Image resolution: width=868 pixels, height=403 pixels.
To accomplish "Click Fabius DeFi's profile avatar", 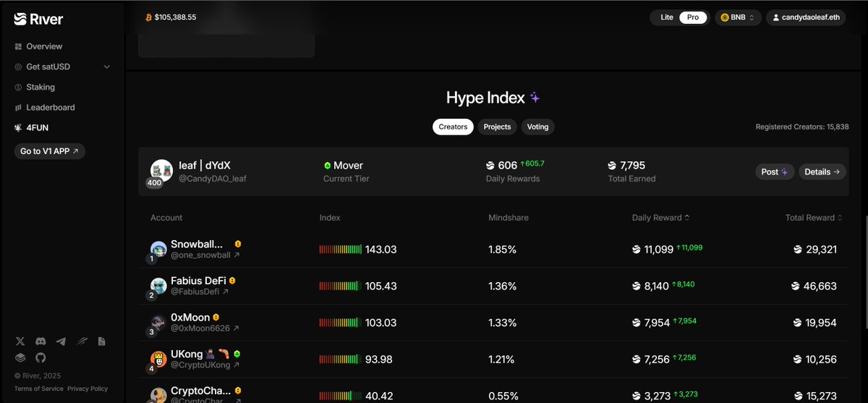I will 158,286.
